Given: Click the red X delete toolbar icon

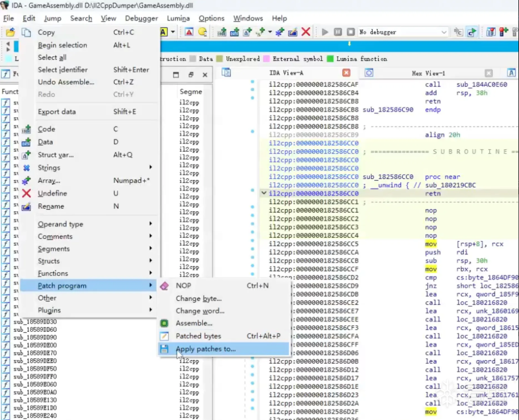Looking at the screenshot, I should pos(306,32).
